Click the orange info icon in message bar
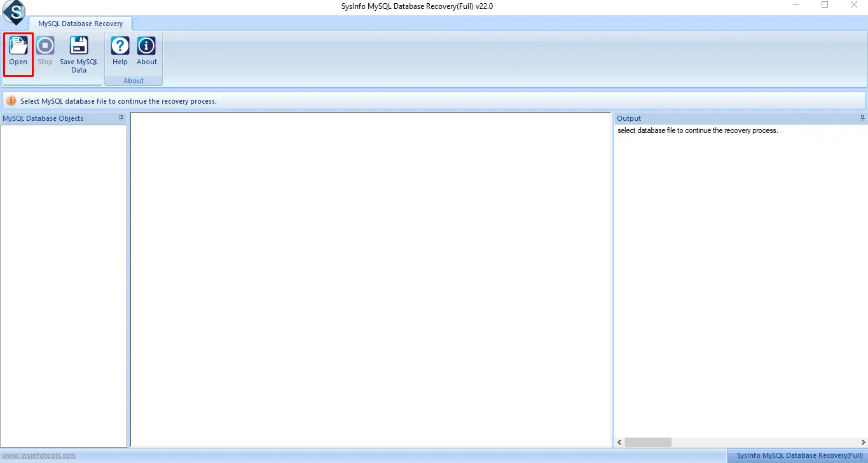The image size is (868, 463). 11,100
